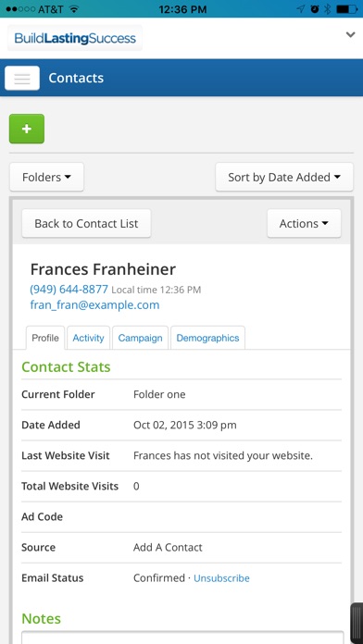Image resolution: width=363 pixels, height=644 pixels.
Task: Open the hamburger navigation menu
Action: click(x=22, y=78)
